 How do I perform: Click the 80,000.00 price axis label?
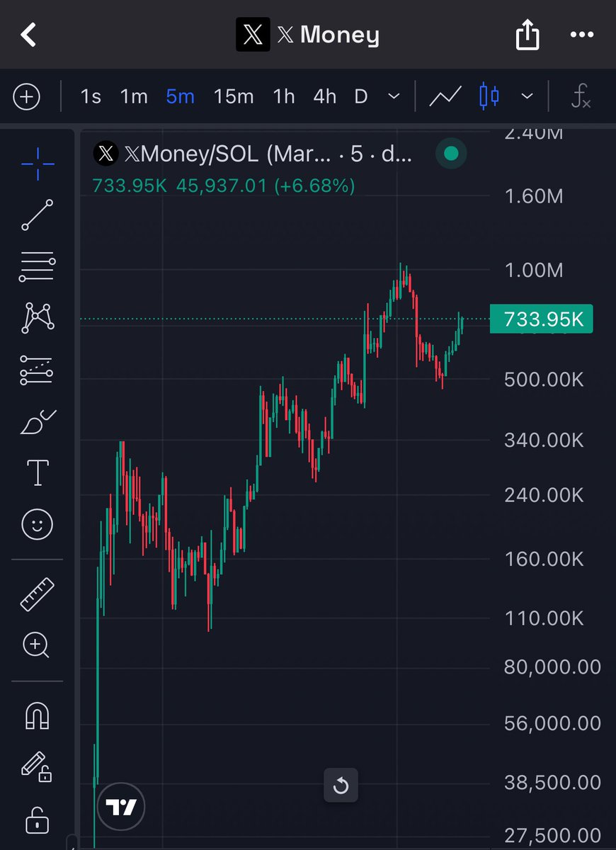coord(552,667)
